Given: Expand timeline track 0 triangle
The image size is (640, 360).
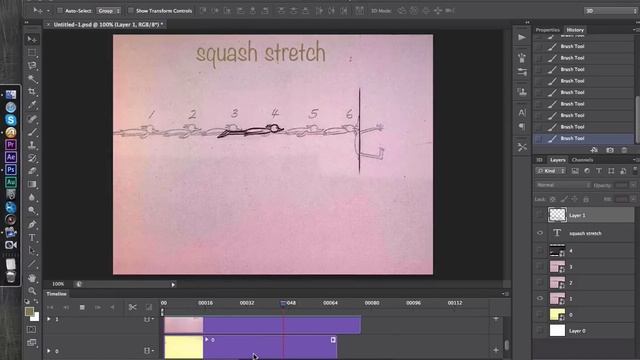Looking at the screenshot, I should click(x=49, y=351).
